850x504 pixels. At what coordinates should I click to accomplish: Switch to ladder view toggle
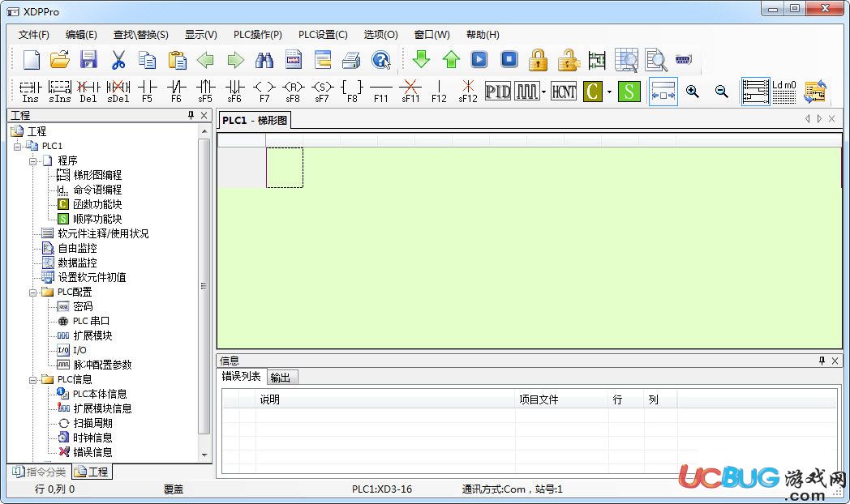point(755,92)
